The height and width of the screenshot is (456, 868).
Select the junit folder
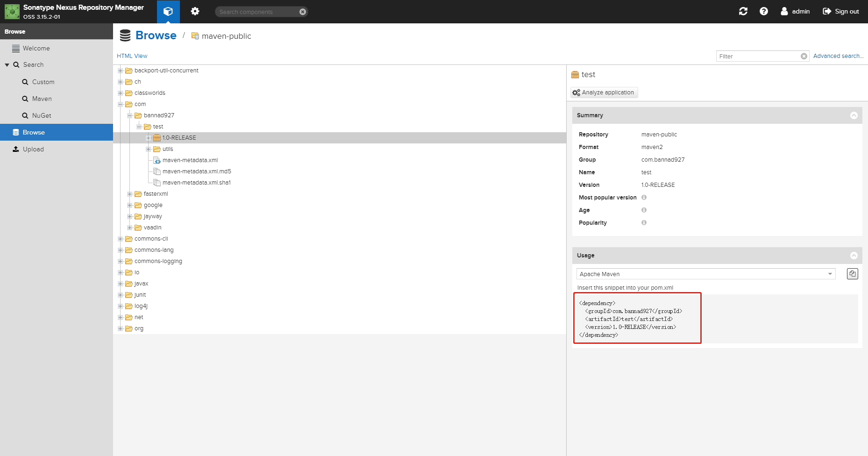pos(140,295)
